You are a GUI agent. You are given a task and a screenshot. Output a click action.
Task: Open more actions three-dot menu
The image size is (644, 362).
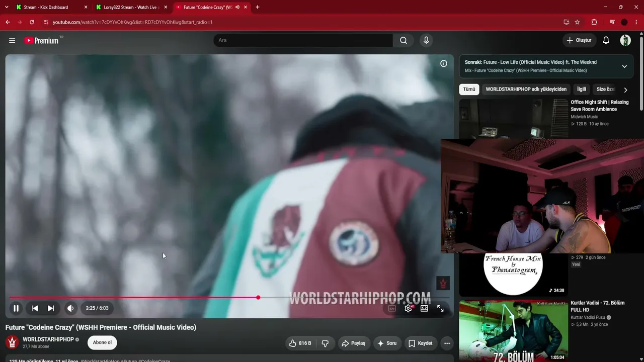tap(447, 343)
